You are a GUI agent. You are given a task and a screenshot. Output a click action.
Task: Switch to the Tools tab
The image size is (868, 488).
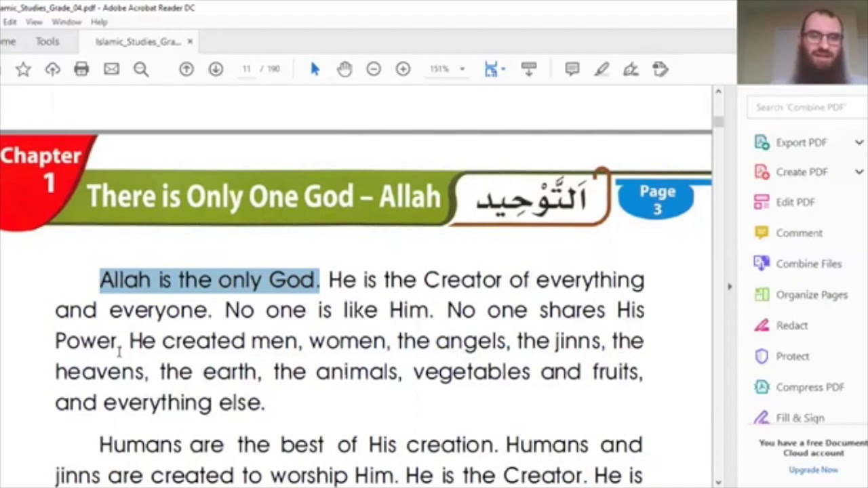click(47, 41)
